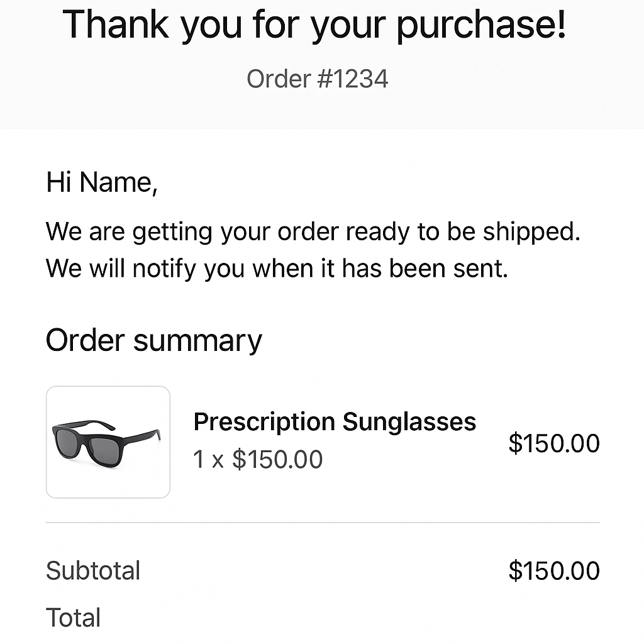Click the "Total" label
Viewport: 644px width, 644px height.
(x=73, y=618)
